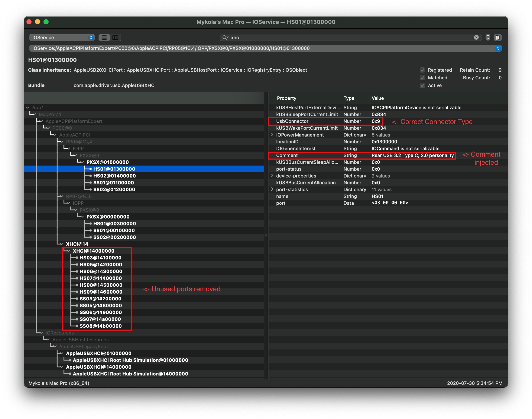Image resolution: width=532 pixels, height=419 pixels.
Task: Toggle the Registered checkbox
Action: (422, 70)
